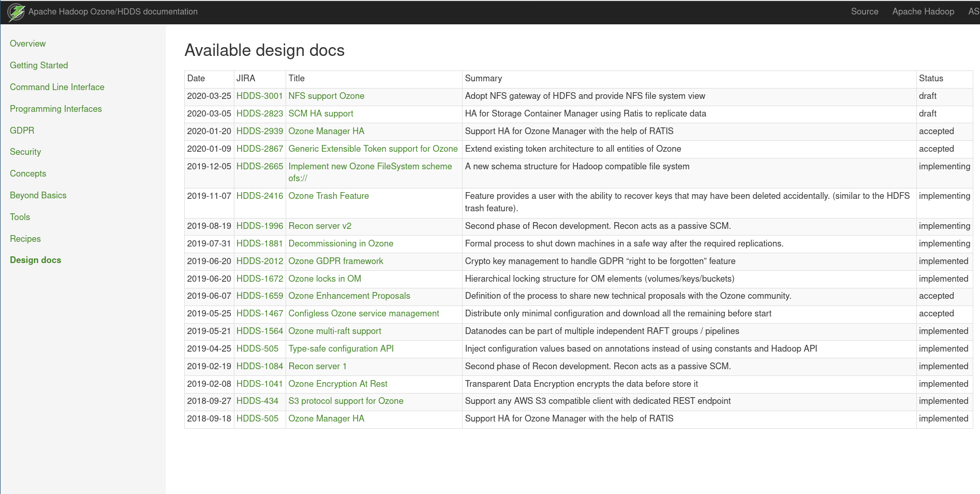Viewport: 980px width, 494px height.
Task: Open the Apache Hadoop Ozone/HDDS documentation home link
Action: pyautogui.click(x=113, y=11)
